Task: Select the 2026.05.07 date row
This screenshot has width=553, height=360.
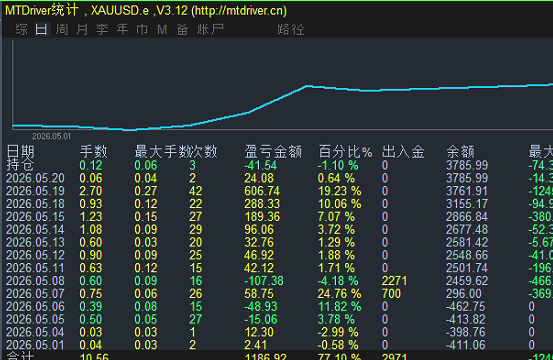Action: coord(35,294)
